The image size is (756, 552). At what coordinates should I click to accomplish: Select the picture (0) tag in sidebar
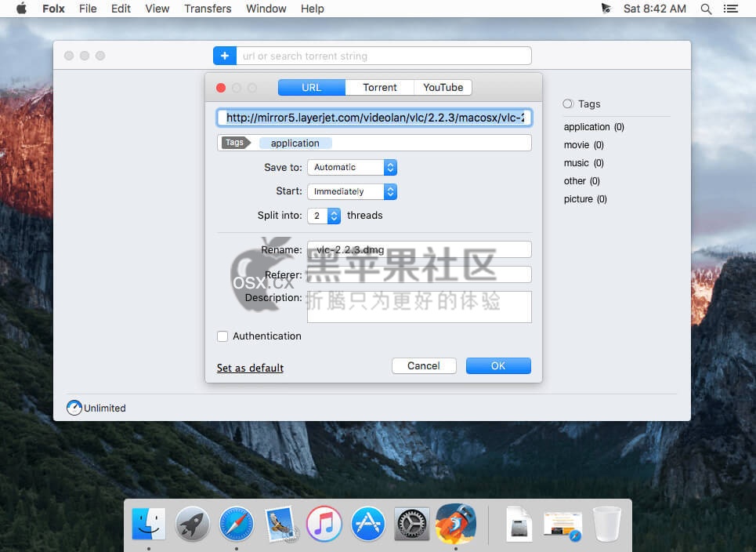pos(585,199)
